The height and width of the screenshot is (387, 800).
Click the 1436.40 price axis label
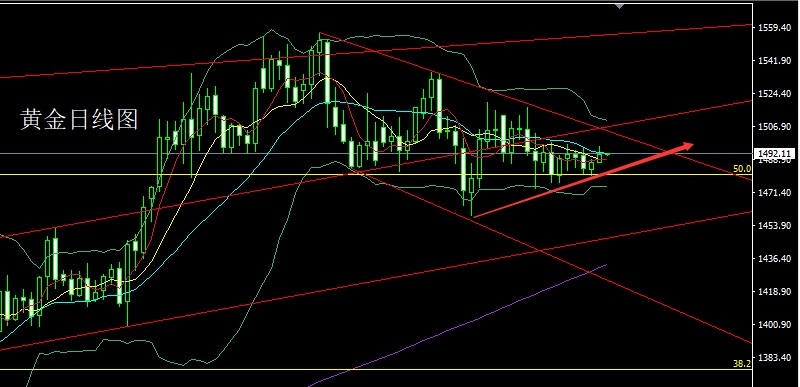click(x=774, y=259)
